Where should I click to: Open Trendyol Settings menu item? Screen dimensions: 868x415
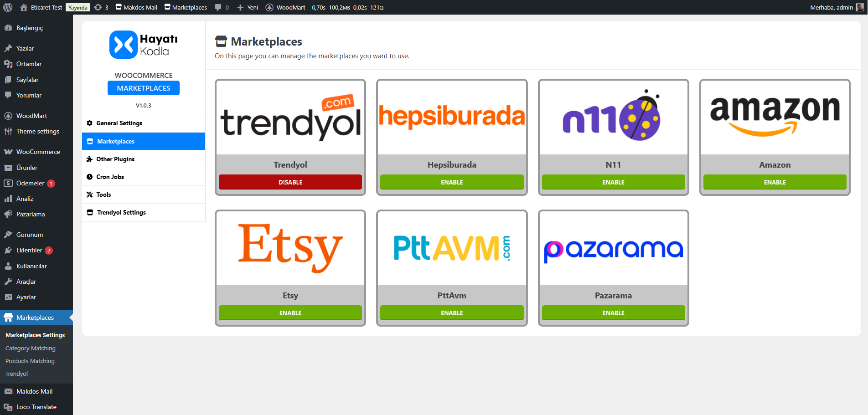point(144,212)
